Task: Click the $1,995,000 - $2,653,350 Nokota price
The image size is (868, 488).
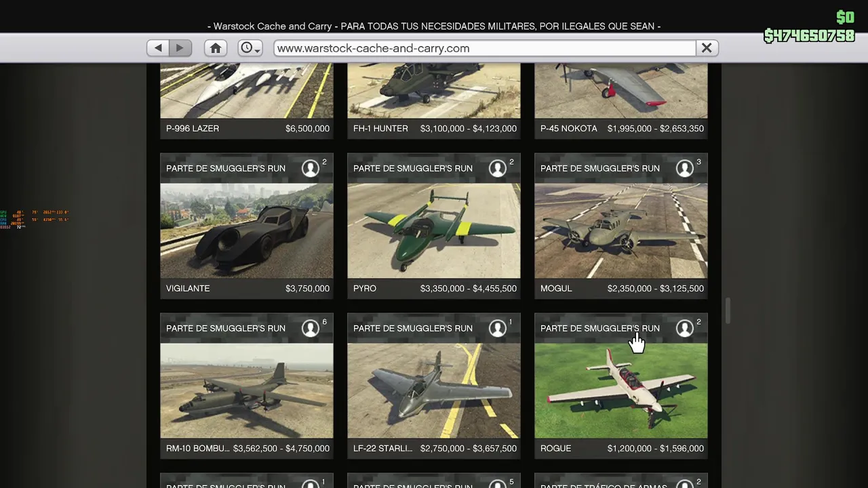Action: 656,128
